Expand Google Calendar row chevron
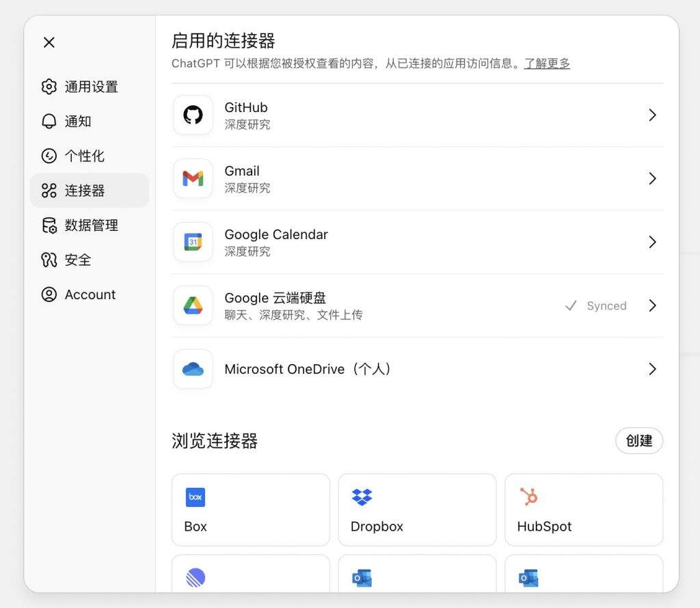This screenshot has width=700, height=608. [x=651, y=242]
